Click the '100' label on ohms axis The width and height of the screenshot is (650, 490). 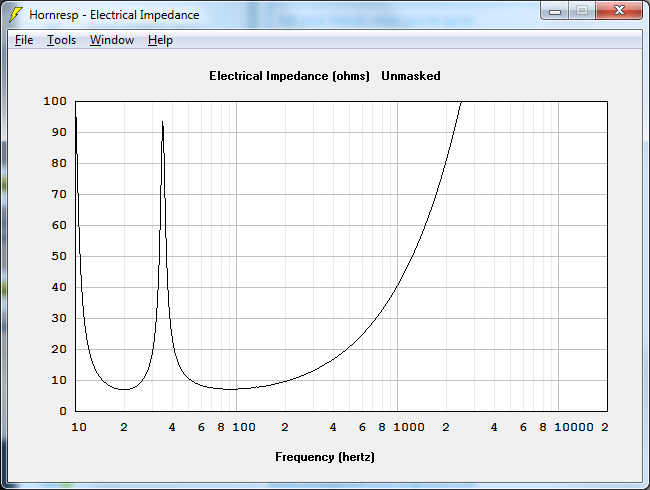[x=55, y=101]
